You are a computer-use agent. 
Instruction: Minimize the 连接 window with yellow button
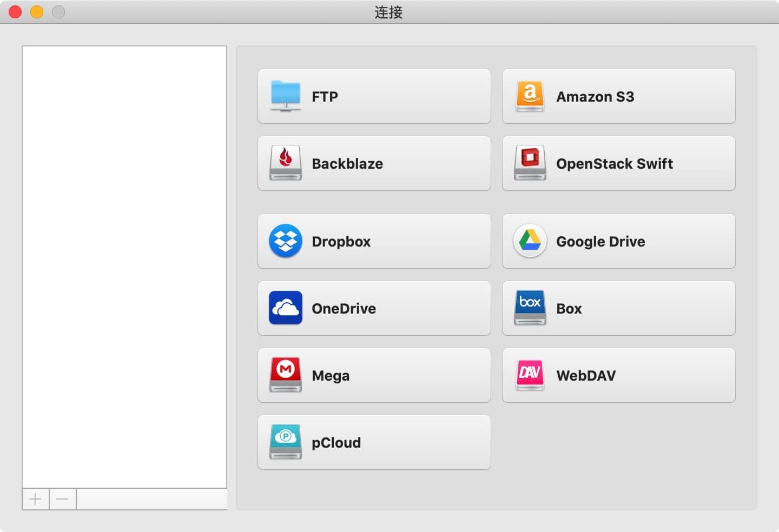pyautogui.click(x=37, y=12)
